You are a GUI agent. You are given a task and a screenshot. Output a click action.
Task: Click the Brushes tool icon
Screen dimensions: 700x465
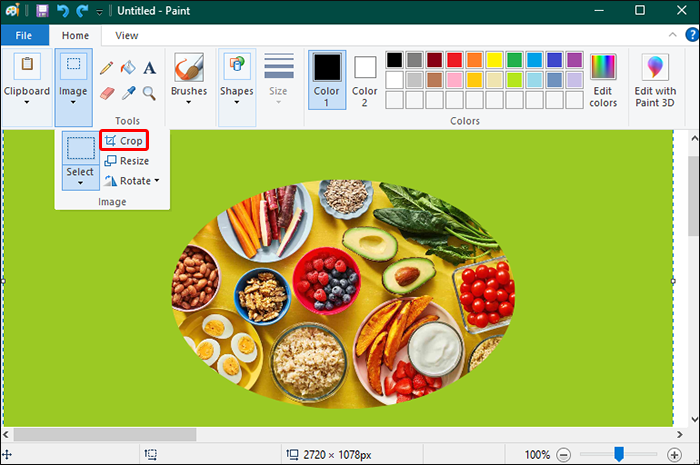pos(189,67)
